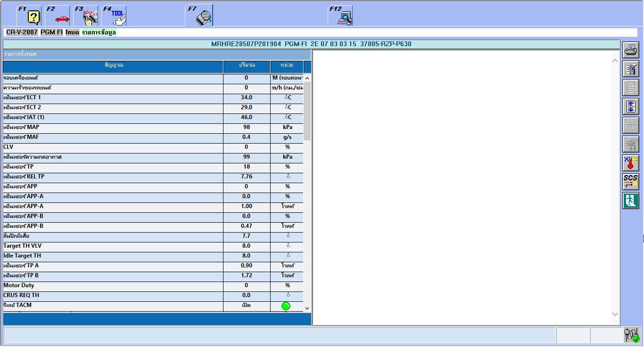Click the green TACM relay indicator light

coord(286,306)
